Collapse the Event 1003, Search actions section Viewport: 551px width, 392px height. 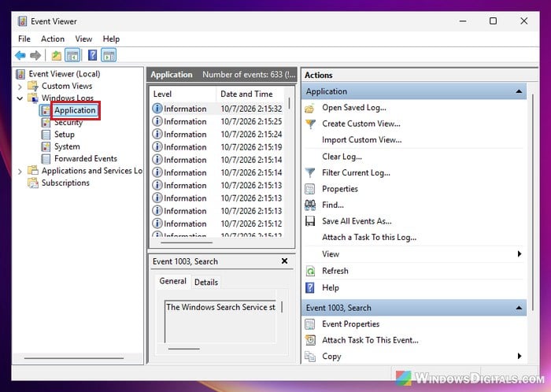(519, 308)
